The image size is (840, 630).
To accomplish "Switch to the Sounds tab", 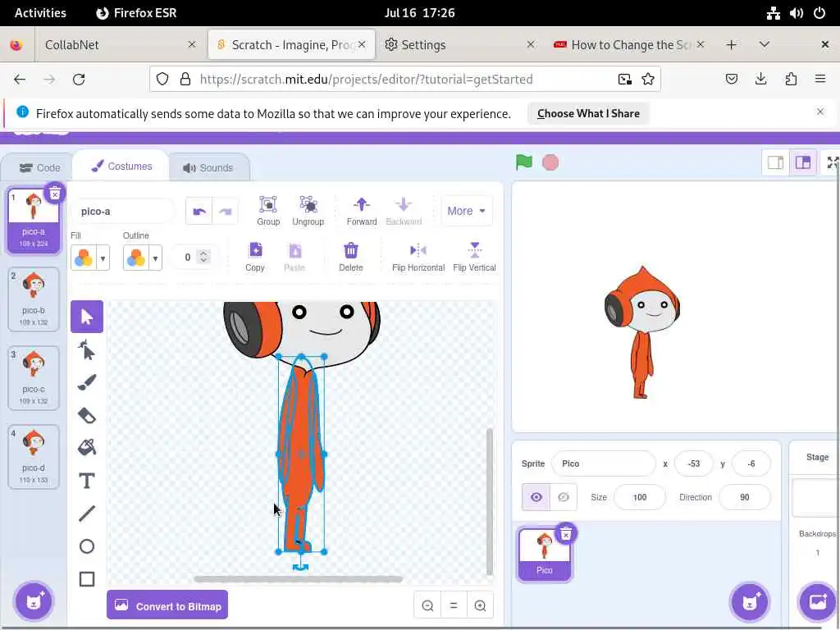I will [x=208, y=167].
